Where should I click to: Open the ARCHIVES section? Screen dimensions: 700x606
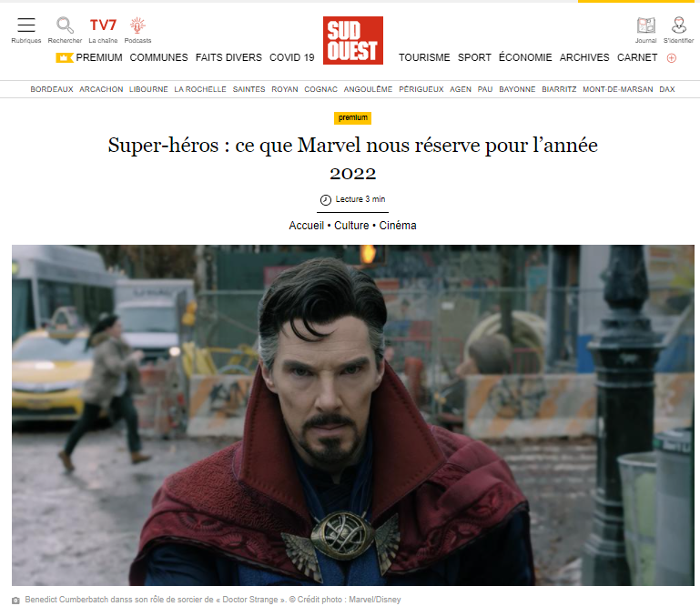click(584, 57)
